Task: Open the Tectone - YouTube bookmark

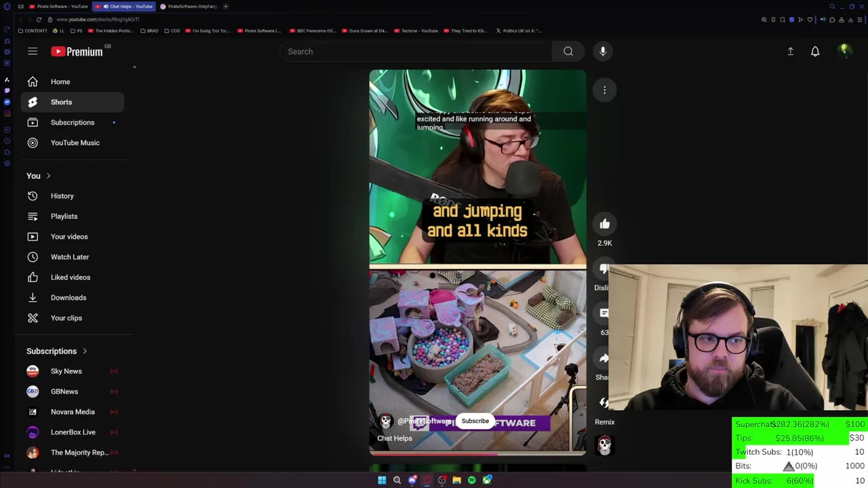Action: click(416, 30)
